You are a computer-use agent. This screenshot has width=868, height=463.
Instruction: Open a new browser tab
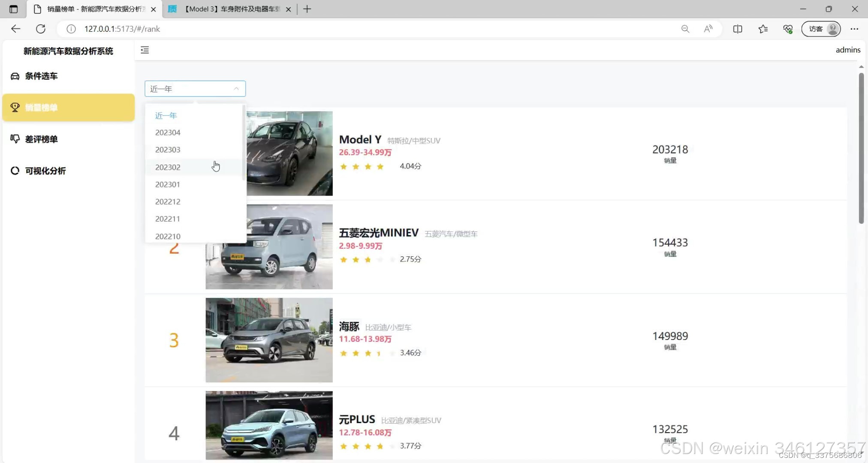tap(307, 9)
